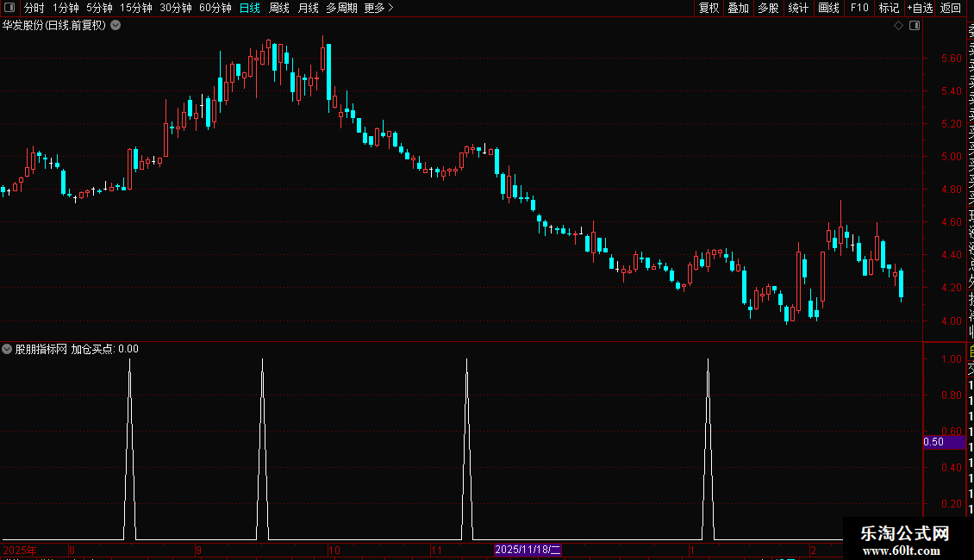974x560 pixels.
Task: Click the first indicator spike in August
Action: [130, 449]
